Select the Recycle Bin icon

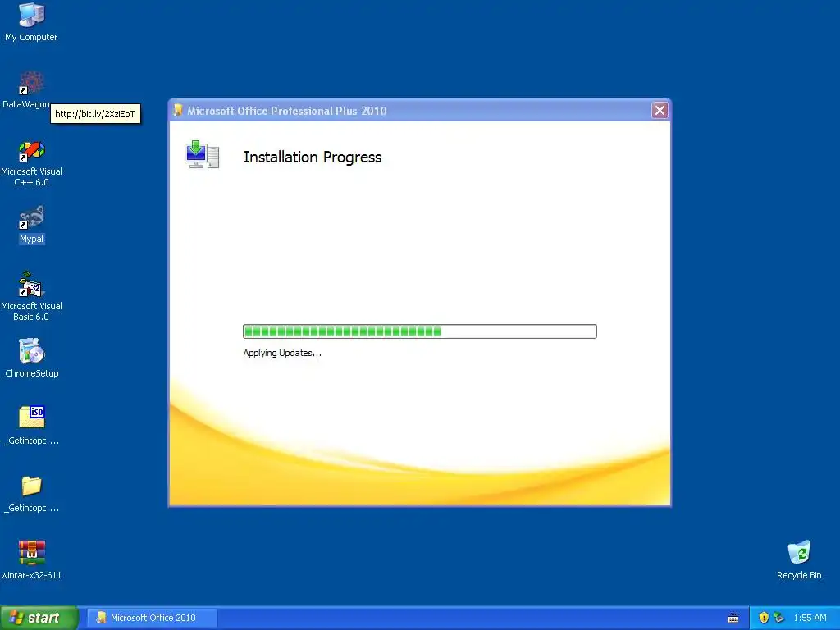(799, 559)
